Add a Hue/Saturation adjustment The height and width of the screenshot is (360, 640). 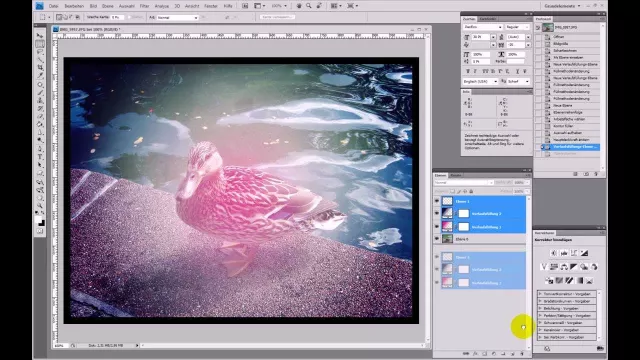(x=554, y=267)
